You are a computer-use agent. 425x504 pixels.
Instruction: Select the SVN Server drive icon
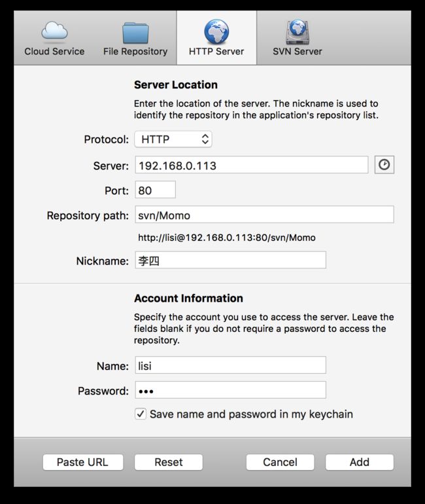(297, 32)
